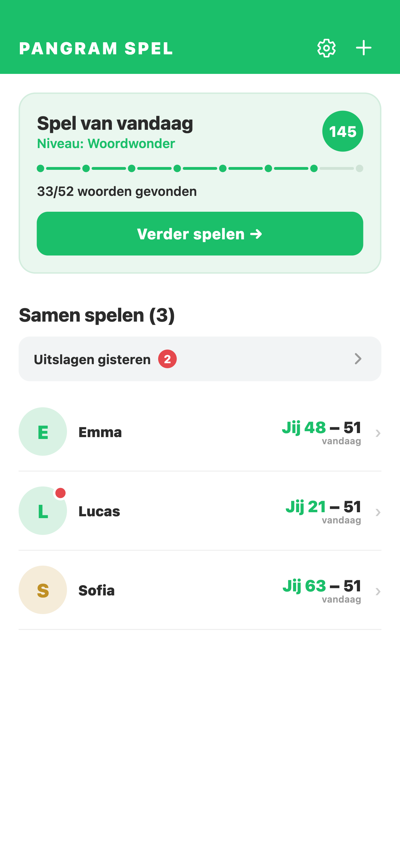Expand Uitslagen gisteren with the chevron
This screenshot has height=868, width=400.
[x=358, y=359]
